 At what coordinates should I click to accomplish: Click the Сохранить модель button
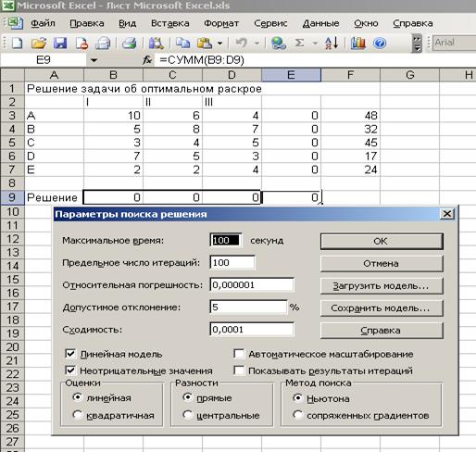(x=382, y=308)
